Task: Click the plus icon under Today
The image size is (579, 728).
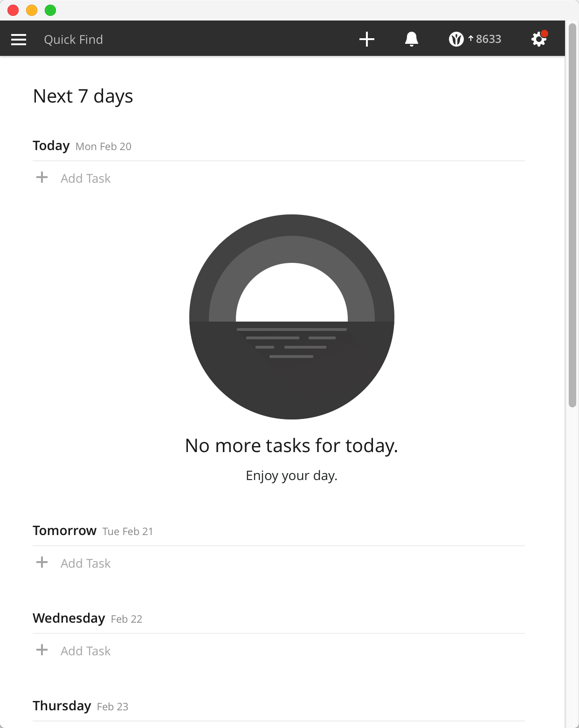Action: (42, 178)
